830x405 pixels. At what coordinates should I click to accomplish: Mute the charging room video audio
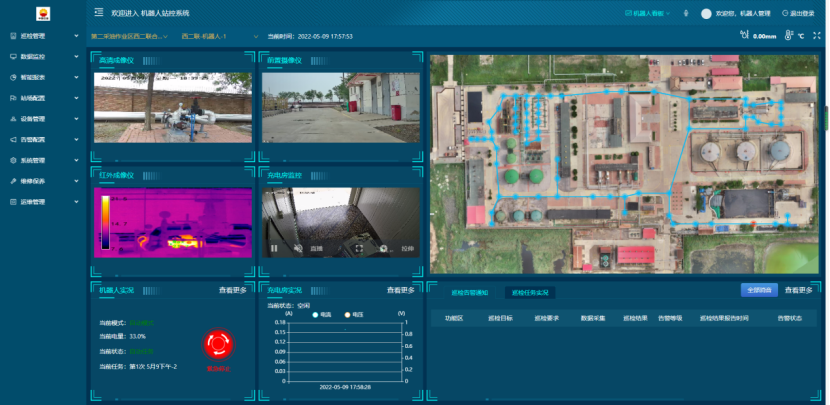point(297,248)
